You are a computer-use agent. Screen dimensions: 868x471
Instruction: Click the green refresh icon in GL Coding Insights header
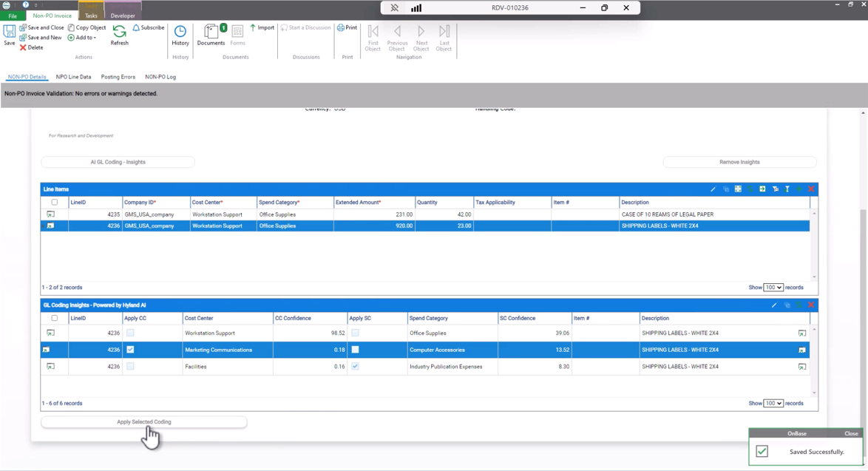[799, 305]
